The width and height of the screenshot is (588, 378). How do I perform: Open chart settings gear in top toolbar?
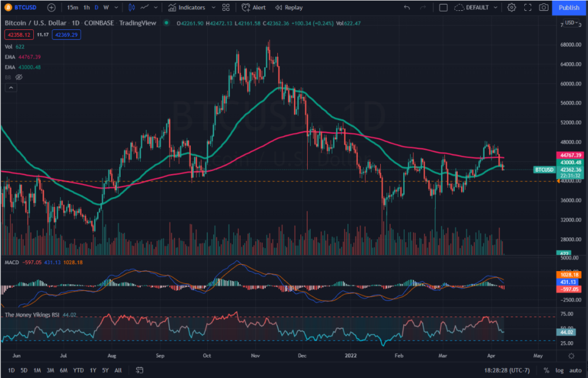pos(512,7)
